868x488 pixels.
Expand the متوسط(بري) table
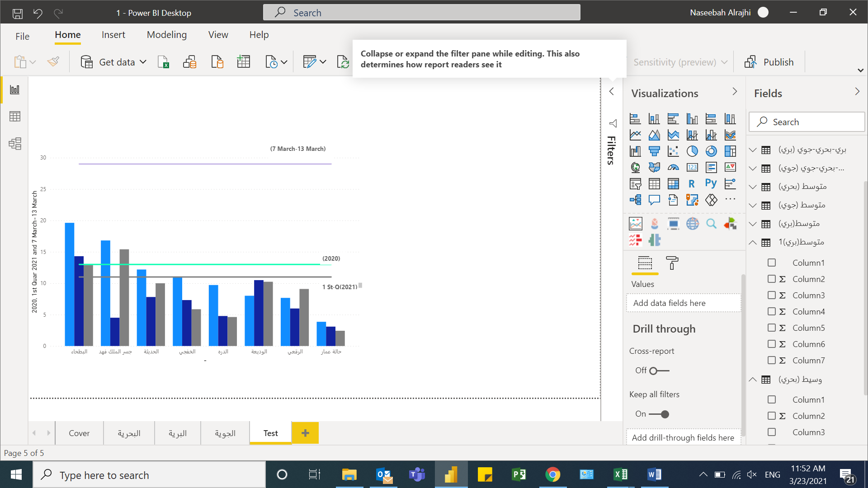coord(753,224)
